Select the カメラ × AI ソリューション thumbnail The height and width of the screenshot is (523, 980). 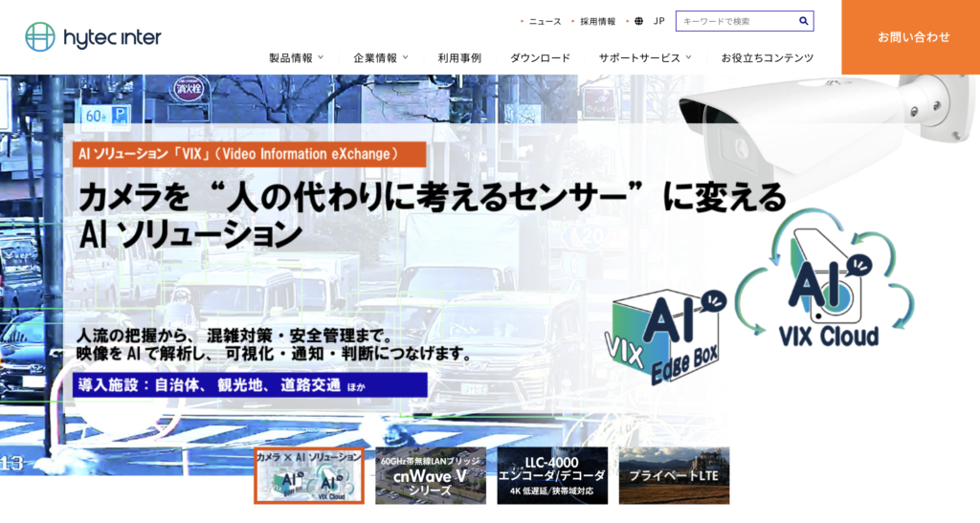pyautogui.click(x=309, y=475)
